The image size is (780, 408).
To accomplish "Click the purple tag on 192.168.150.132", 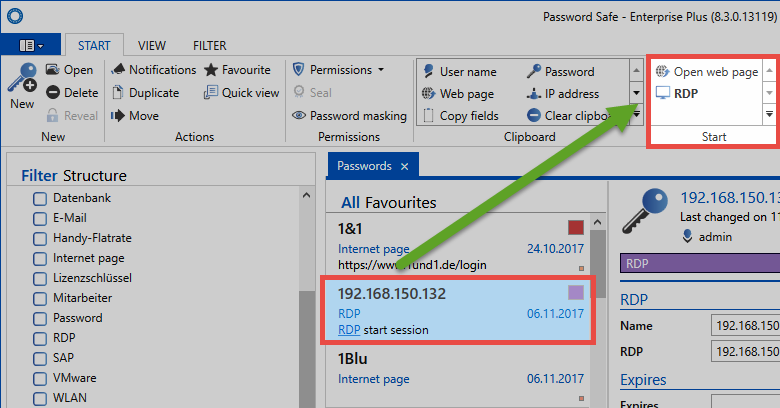I will [575, 292].
